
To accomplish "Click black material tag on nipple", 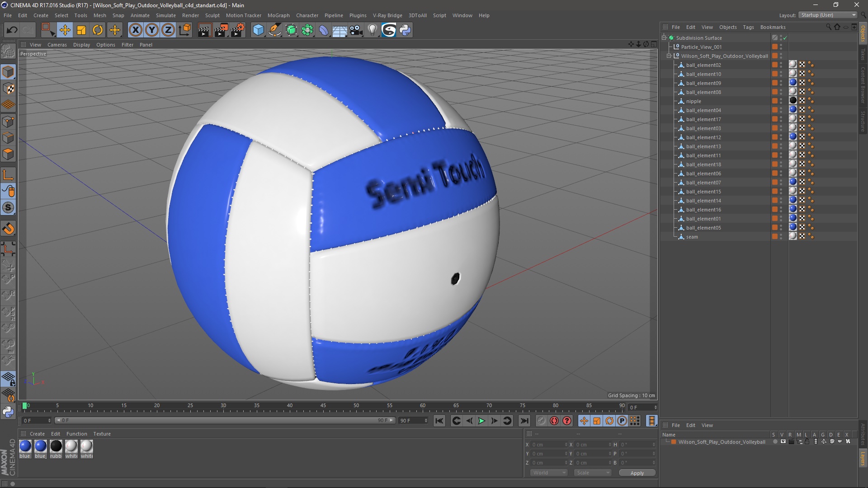I will click(x=793, y=101).
